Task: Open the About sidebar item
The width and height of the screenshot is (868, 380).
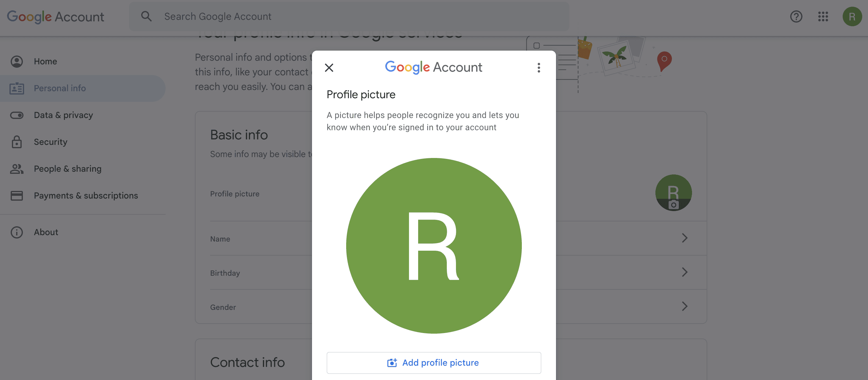Action: pyautogui.click(x=46, y=232)
